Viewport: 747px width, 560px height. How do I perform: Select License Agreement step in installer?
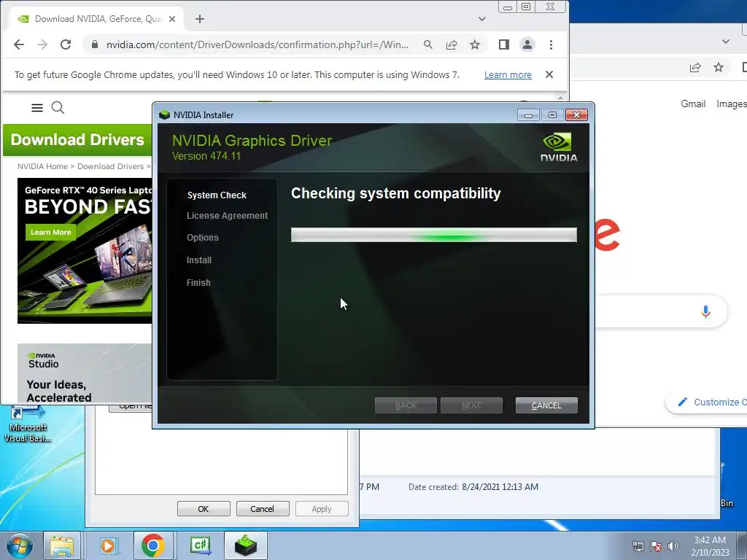(x=228, y=216)
